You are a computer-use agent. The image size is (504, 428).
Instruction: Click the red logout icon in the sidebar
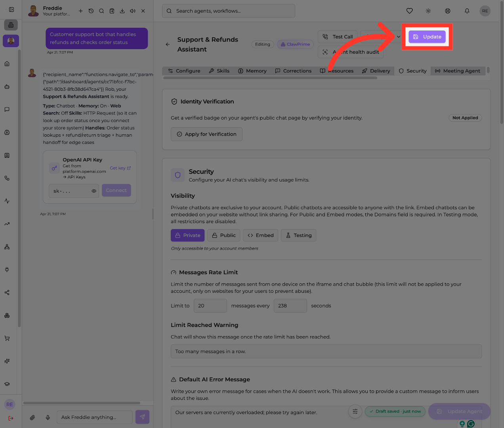[x=11, y=418]
